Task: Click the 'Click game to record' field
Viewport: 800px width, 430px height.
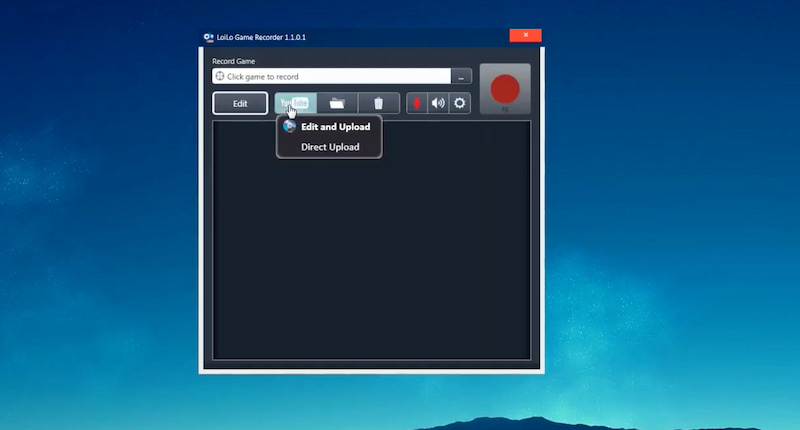Action: coord(332,77)
